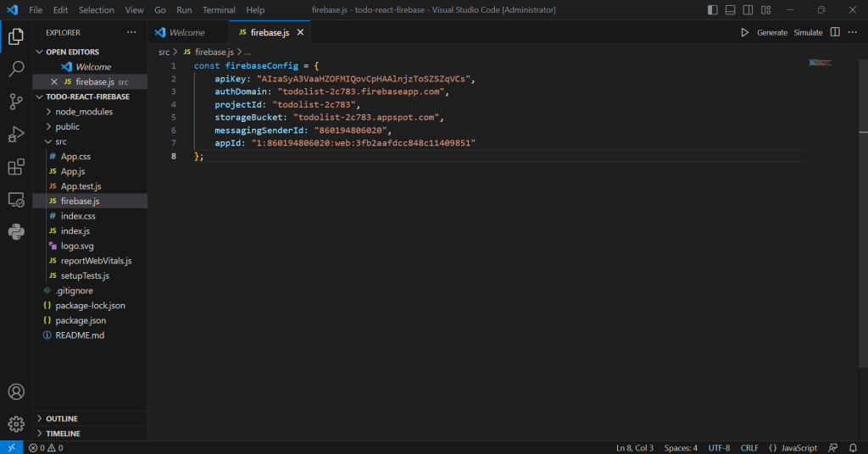Open the View menu
This screenshot has height=454, width=868.
[134, 10]
